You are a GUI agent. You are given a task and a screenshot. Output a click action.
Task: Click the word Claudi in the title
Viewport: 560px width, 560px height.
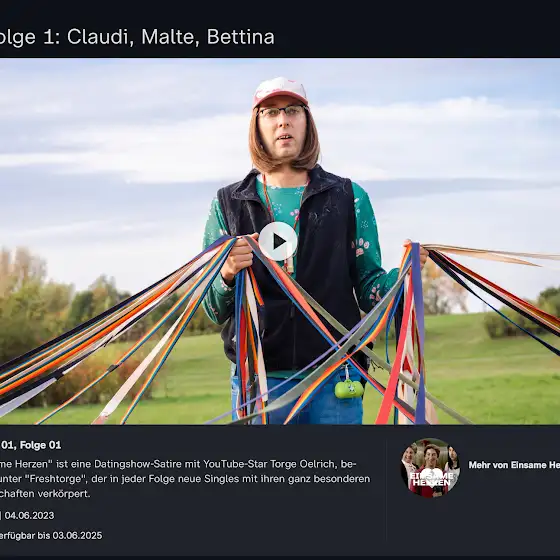pos(100,37)
